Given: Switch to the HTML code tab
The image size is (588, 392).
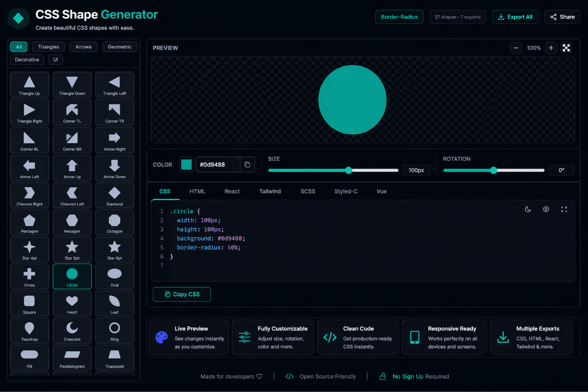Looking at the screenshot, I should click(x=197, y=191).
